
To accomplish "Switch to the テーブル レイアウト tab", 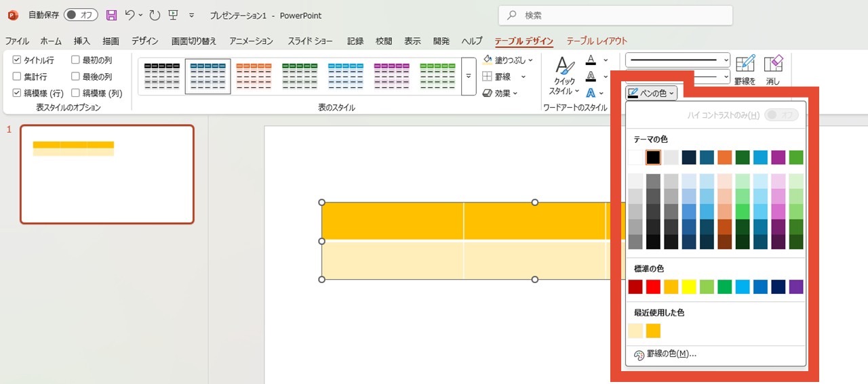I will coord(597,41).
